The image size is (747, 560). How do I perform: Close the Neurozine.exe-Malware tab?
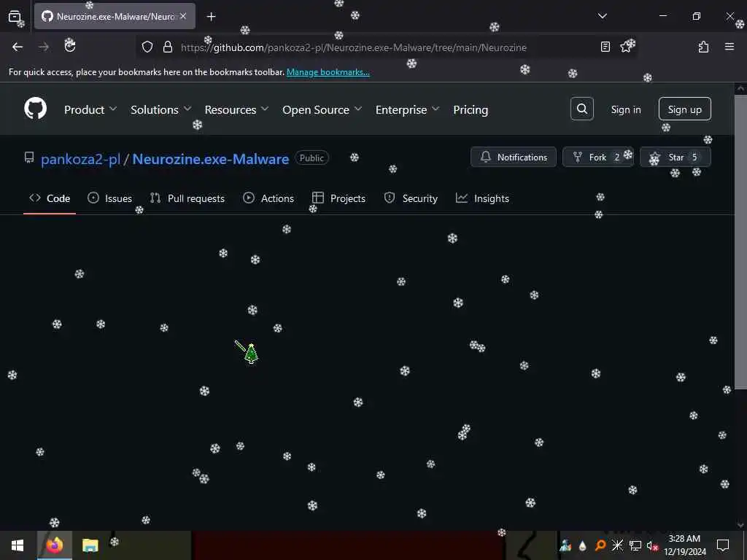click(x=183, y=16)
